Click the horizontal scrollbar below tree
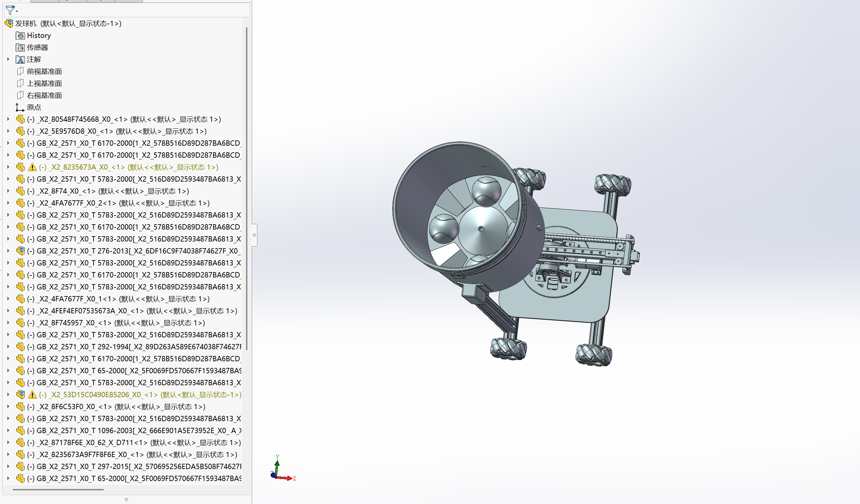The image size is (860, 504). (58, 490)
